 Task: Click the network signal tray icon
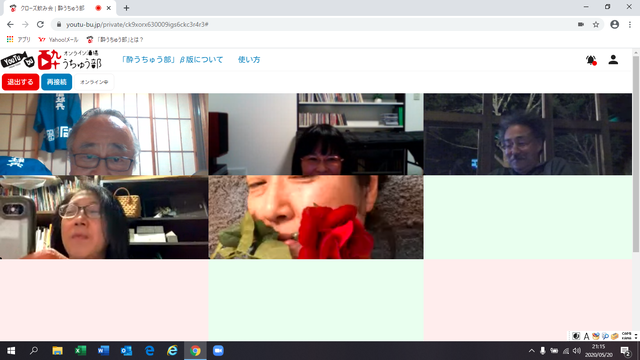pyautogui.click(x=566, y=351)
